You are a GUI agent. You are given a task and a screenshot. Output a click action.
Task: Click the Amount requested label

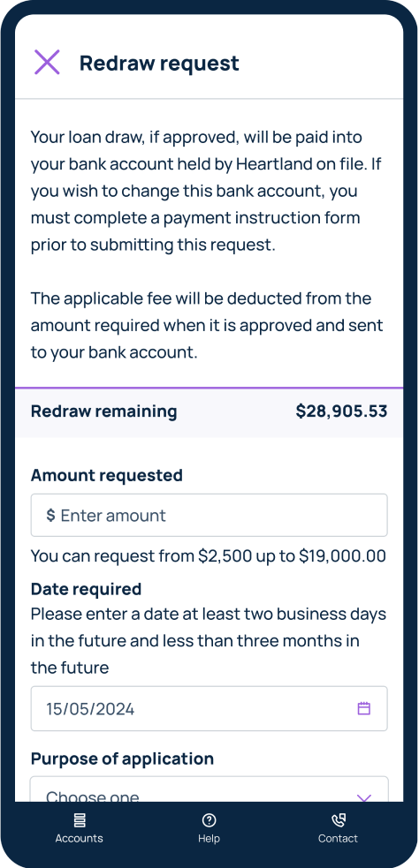click(106, 476)
